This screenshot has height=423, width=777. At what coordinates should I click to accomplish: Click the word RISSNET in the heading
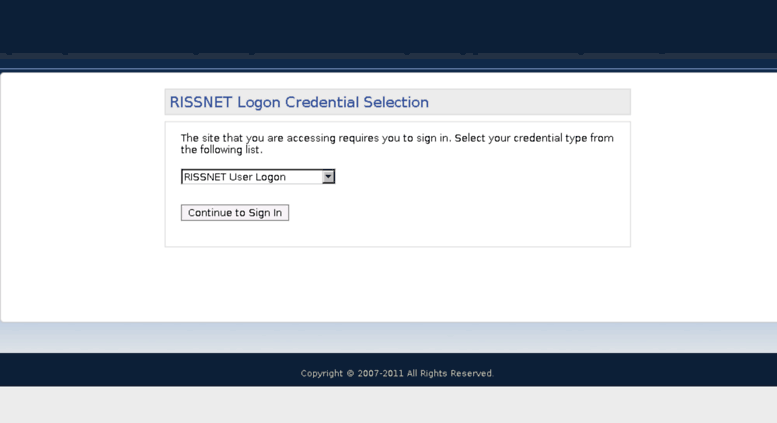pyautogui.click(x=201, y=102)
